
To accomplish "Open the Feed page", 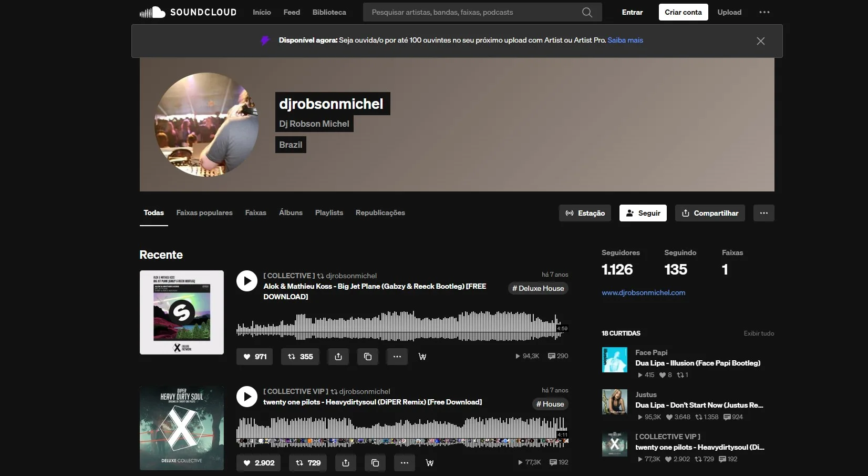I will click(x=292, y=12).
